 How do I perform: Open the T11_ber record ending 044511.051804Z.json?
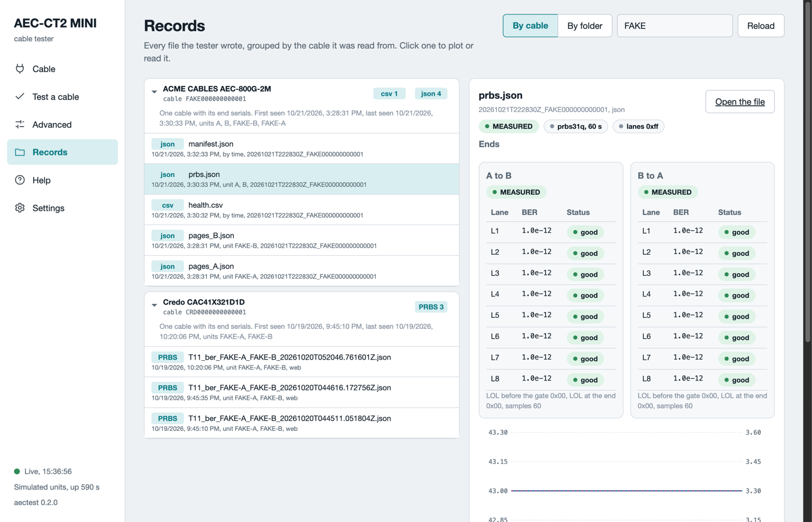302,423
